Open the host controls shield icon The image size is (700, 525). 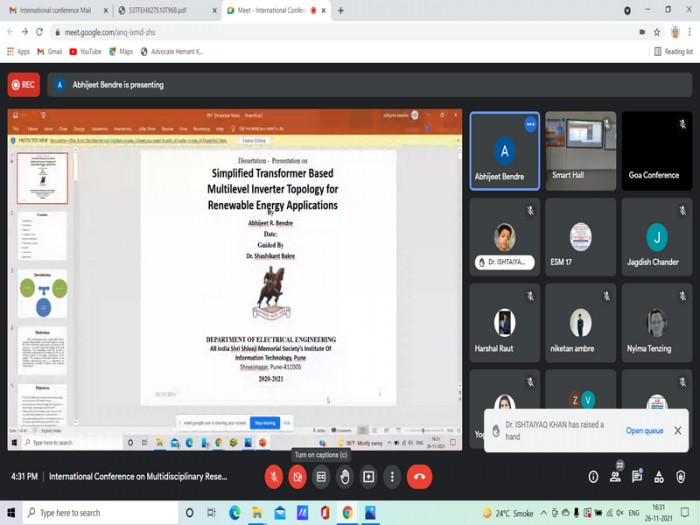pos(680,477)
